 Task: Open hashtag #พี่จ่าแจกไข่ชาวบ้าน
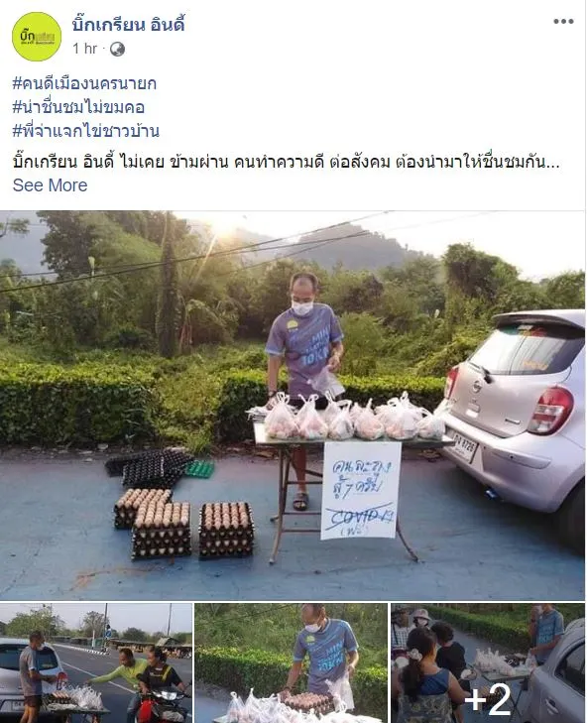pos(86,131)
